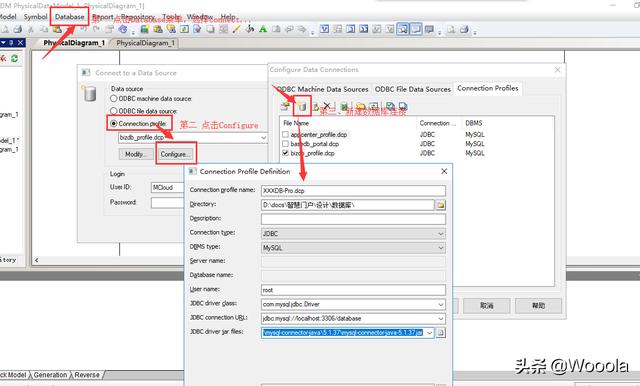Click the User name field containing root
The image size is (640, 386).
coord(353,290)
